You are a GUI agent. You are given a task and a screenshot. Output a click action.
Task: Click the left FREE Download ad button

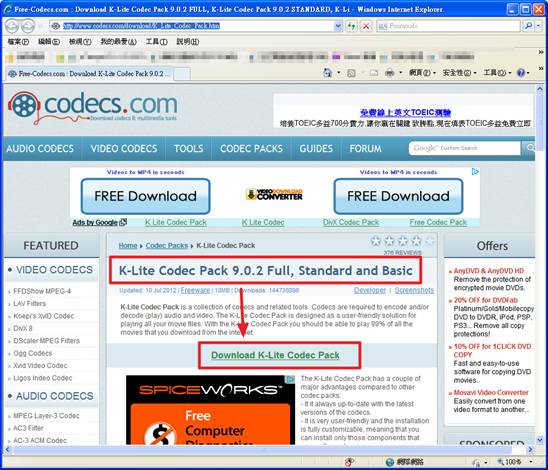click(145, 196)
